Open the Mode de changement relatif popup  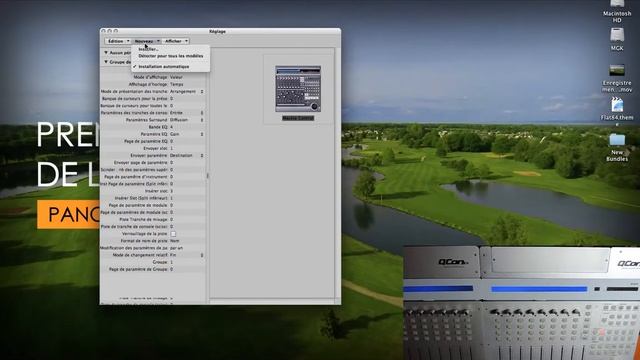187,255
